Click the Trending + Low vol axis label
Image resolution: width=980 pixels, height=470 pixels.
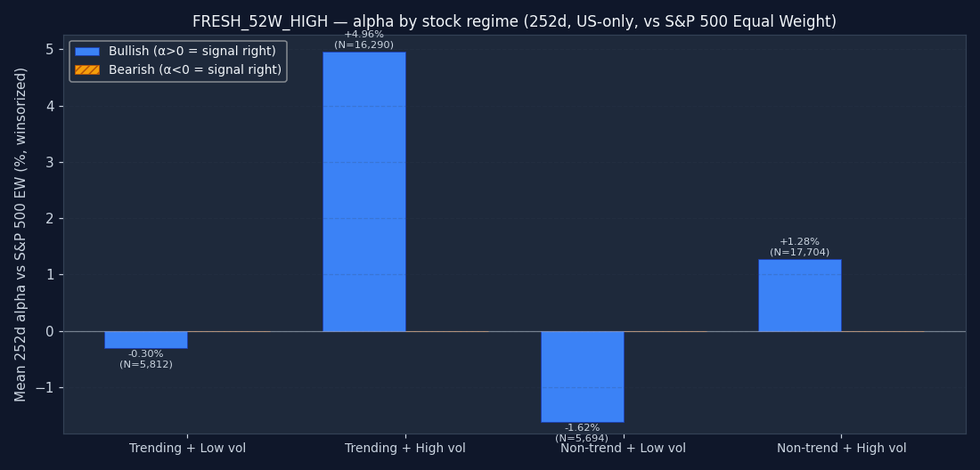(187, 449)
